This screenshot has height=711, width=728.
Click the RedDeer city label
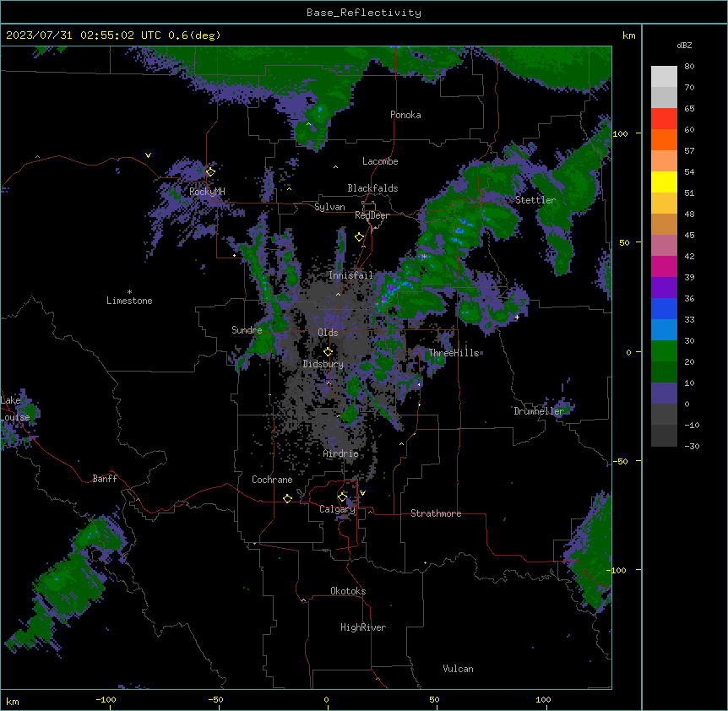click(372, 215)
